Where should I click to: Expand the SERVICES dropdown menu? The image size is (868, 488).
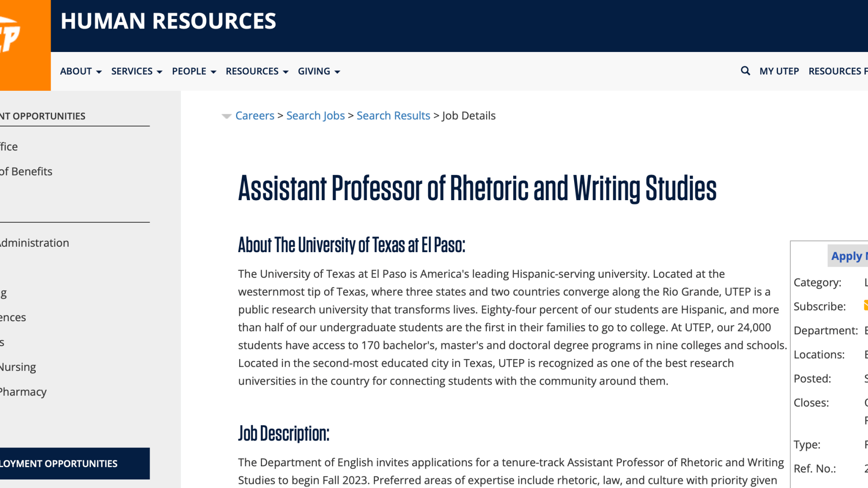coord(137,71)
